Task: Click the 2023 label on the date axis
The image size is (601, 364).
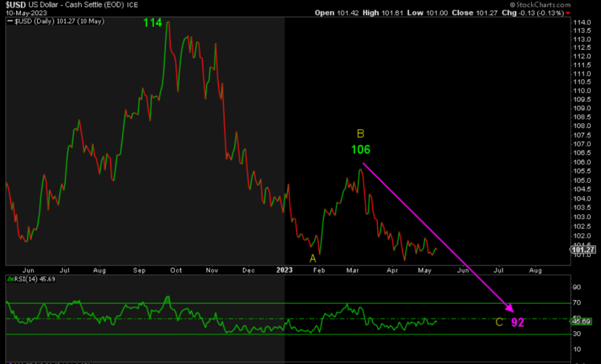Action: [x=284, y=270]
